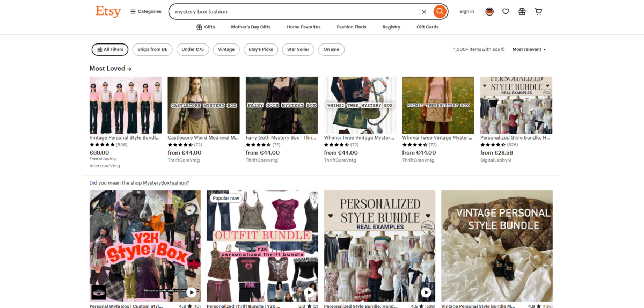Toggle the On sale filter chip
The width and height of the screenshot is (644, 308).
[331, 49]
